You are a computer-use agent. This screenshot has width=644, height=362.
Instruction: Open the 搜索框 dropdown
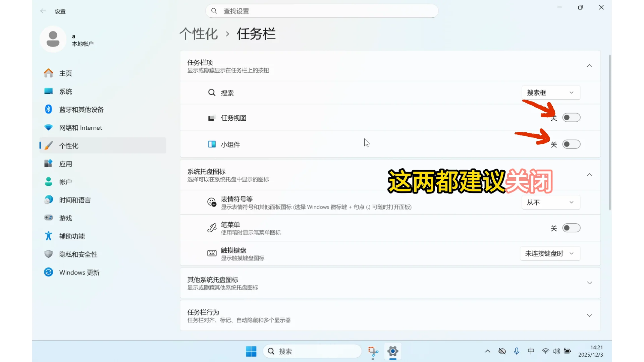(550, 93)
